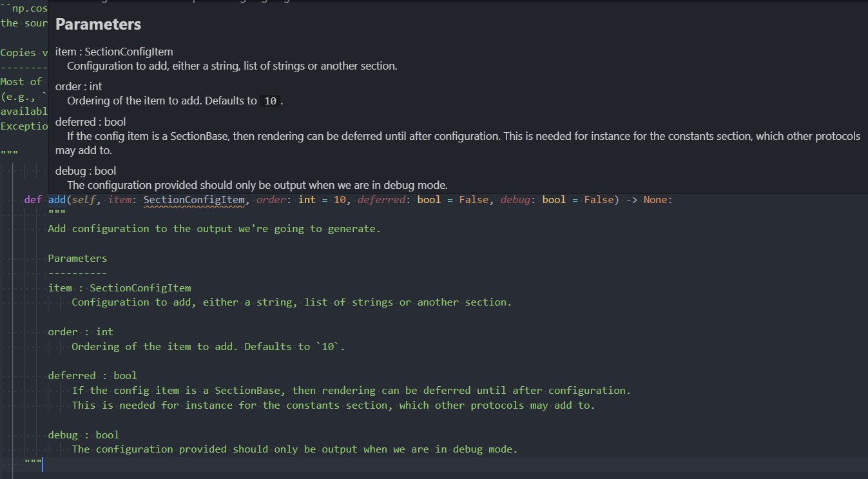The image size is (868, 479).
Task: Select the self parameter in the signature
Action: point(84,199)
